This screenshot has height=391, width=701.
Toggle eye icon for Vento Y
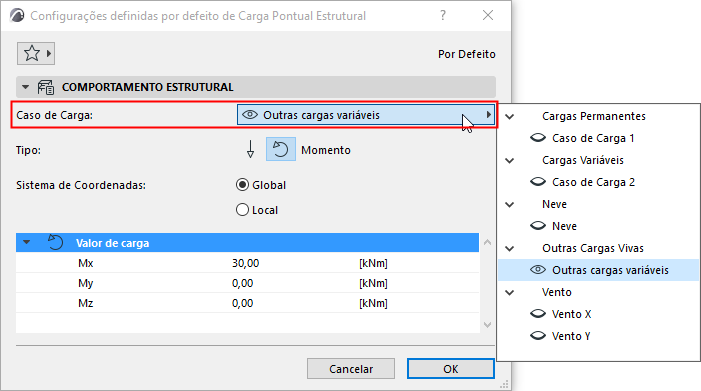click(538, 336)
